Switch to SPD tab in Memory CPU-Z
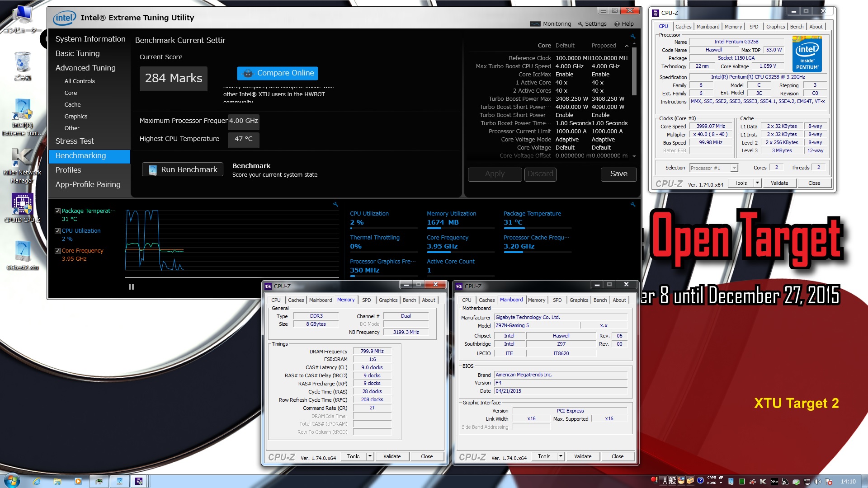 point(367,300)
